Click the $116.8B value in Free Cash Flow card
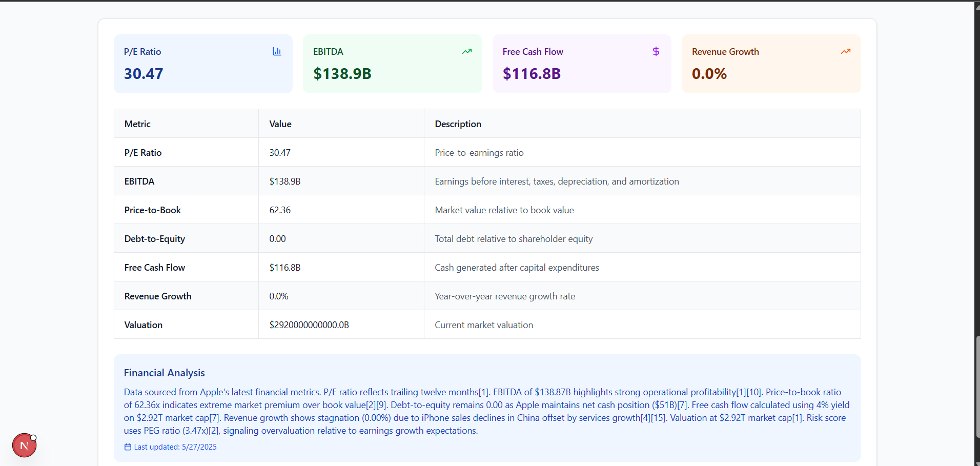This screenshot has width=980, height=466. point(532,74)
